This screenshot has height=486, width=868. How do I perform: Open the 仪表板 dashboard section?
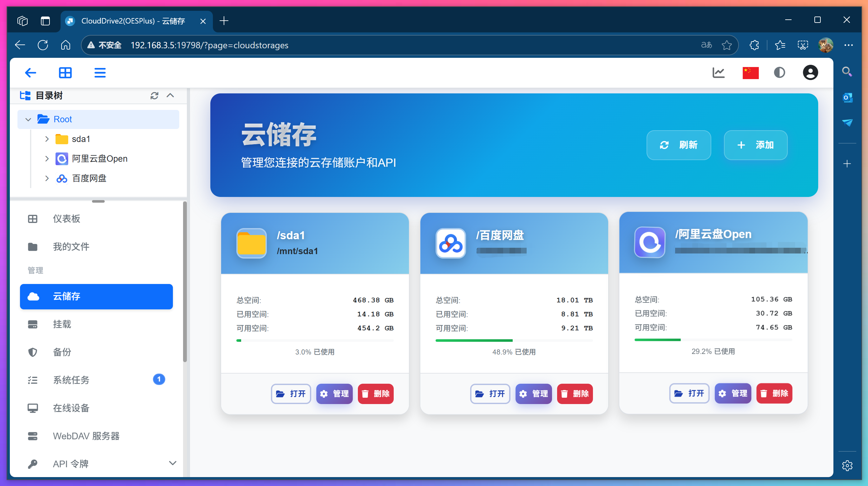[66, 219]
